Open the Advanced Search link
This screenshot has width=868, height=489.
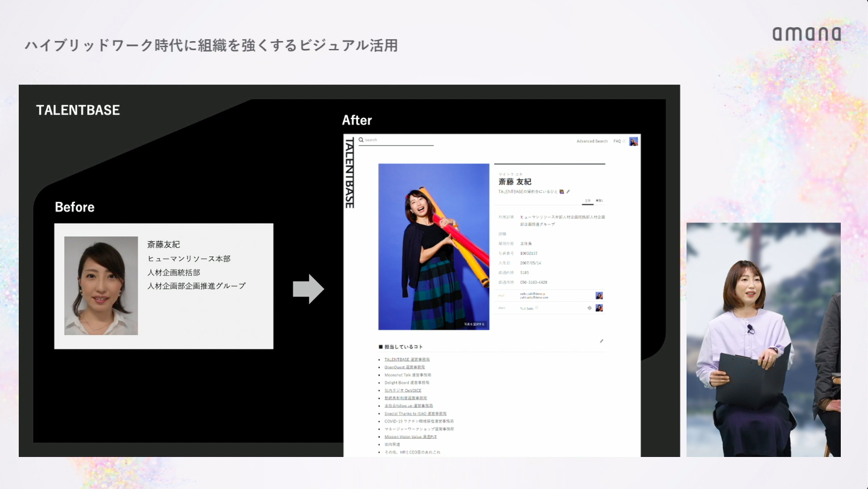pos(592,141)
